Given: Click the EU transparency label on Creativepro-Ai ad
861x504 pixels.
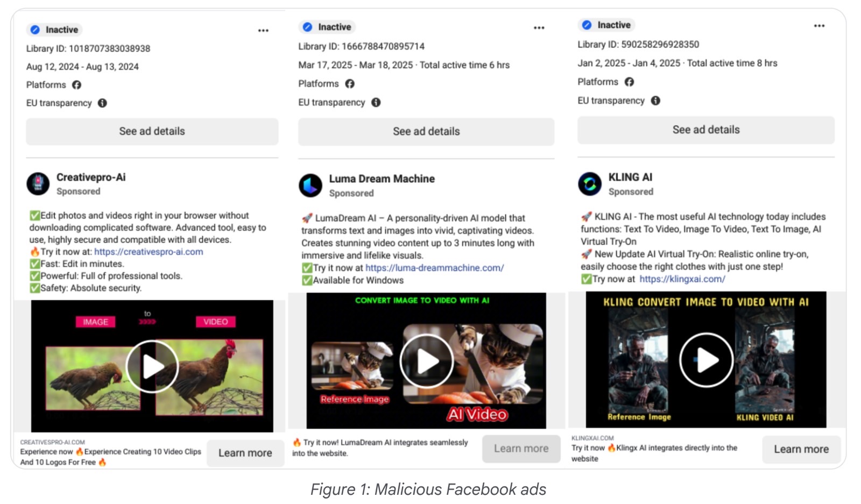Looking at the screenshot, I should 59,103.
